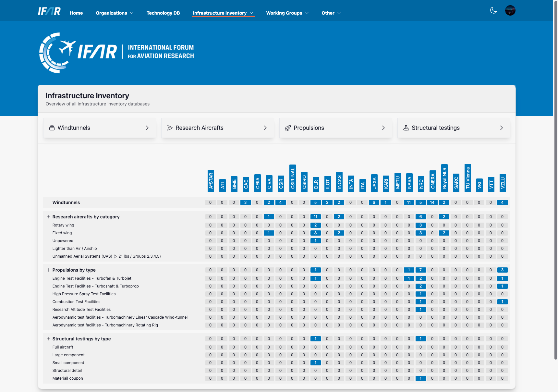This screenshot has width=558, height=392.
Task: Click the page vertical scrollbar
Action: click(555, 180)
